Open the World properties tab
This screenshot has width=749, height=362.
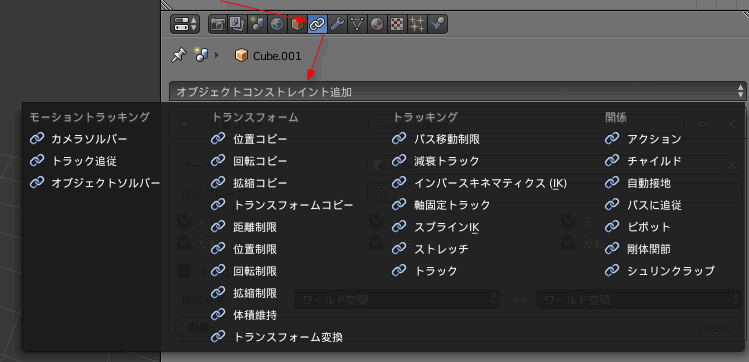[277, 24]
